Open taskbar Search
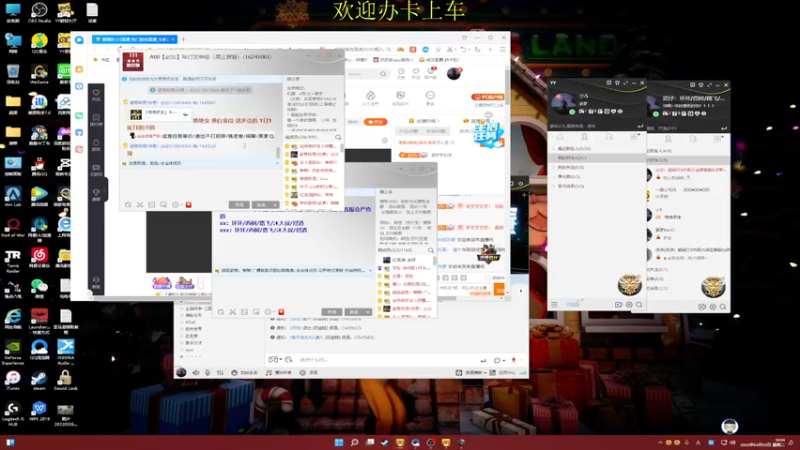 tap(354, 442)
